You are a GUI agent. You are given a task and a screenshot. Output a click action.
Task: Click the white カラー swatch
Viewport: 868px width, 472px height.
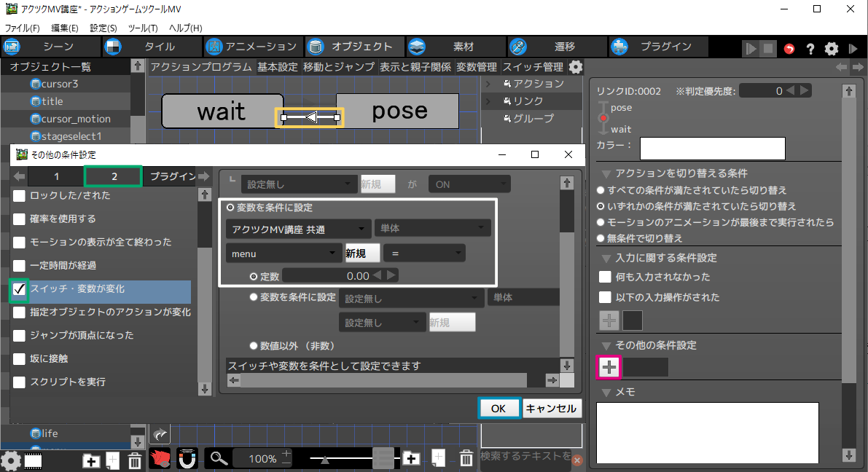coord(712,148)
